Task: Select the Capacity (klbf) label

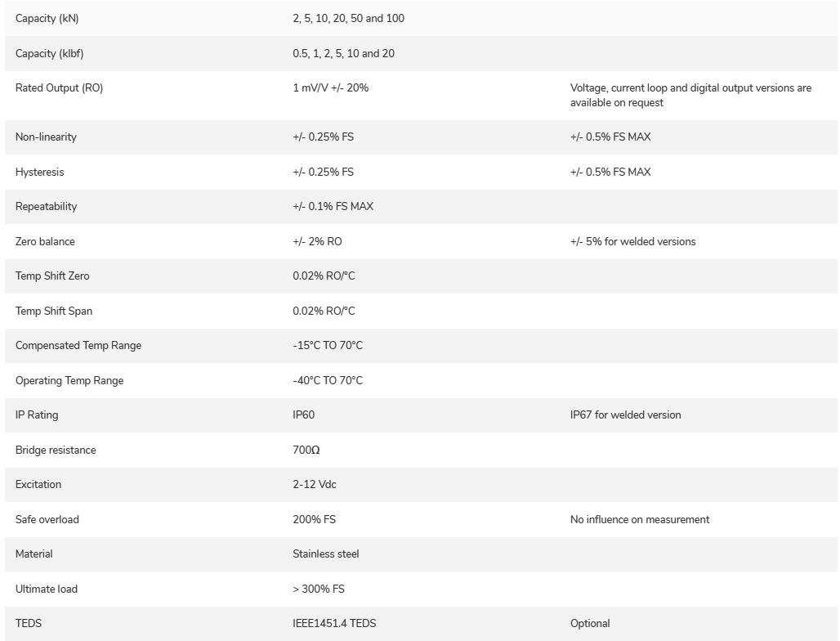Action: pyautogui.click(x=49, y=54)
